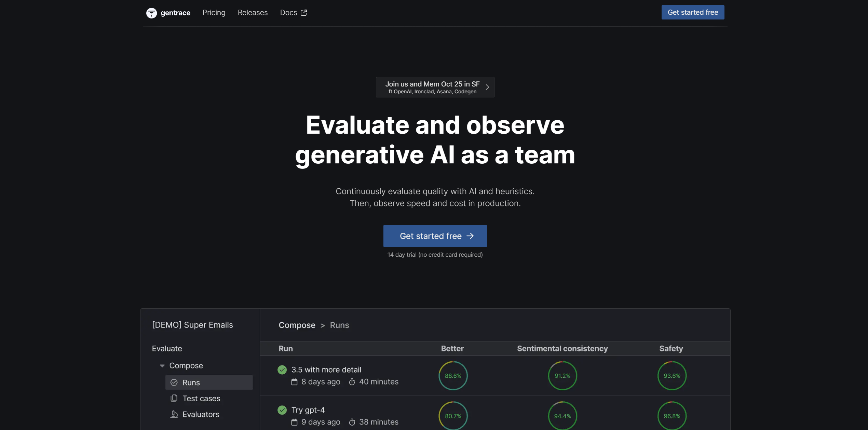Viewport: 868px width, 430px height.
Task: Open the Pricing page
Action: click(214, 13)
